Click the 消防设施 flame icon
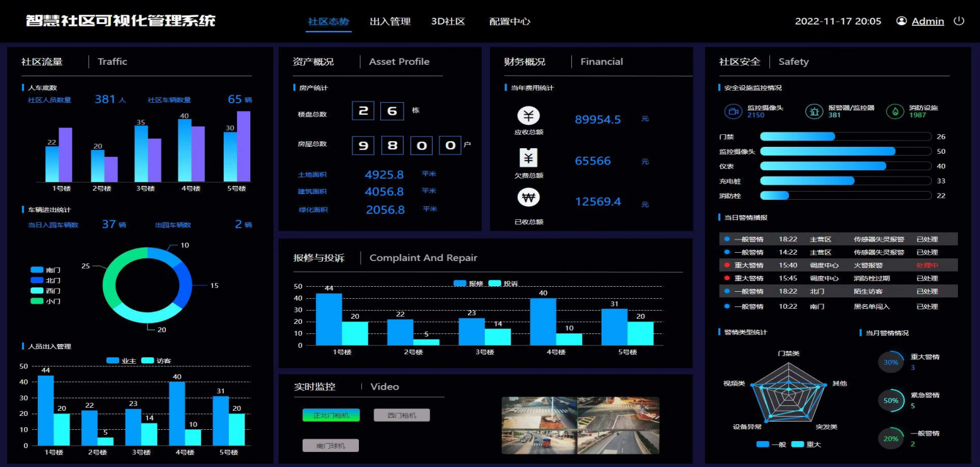 point(894,112)
